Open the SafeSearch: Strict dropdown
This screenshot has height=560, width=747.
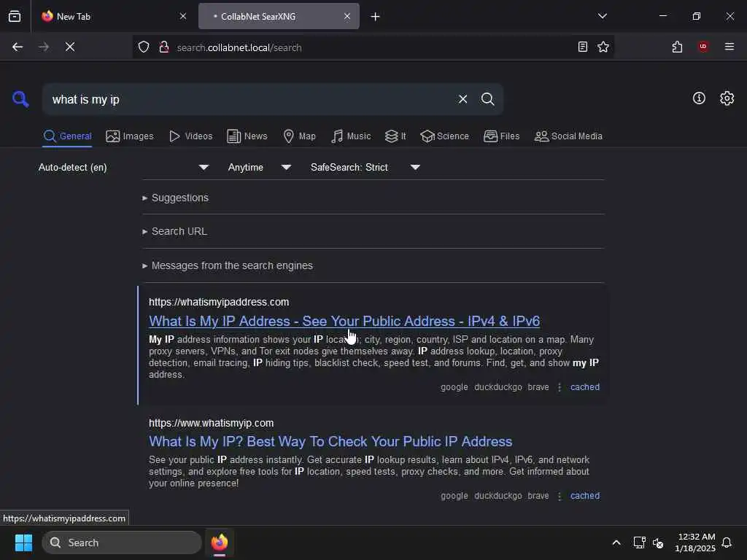(365, 167)
